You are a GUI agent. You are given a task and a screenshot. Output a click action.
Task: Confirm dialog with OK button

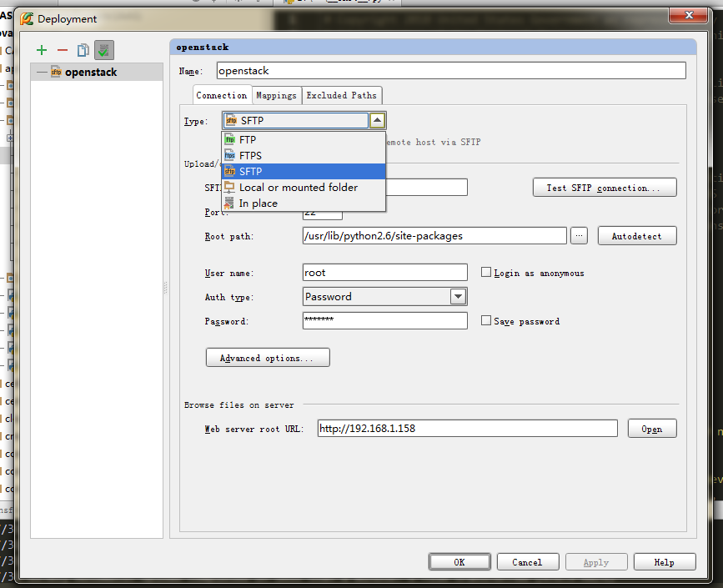click(x=459, y=562)
